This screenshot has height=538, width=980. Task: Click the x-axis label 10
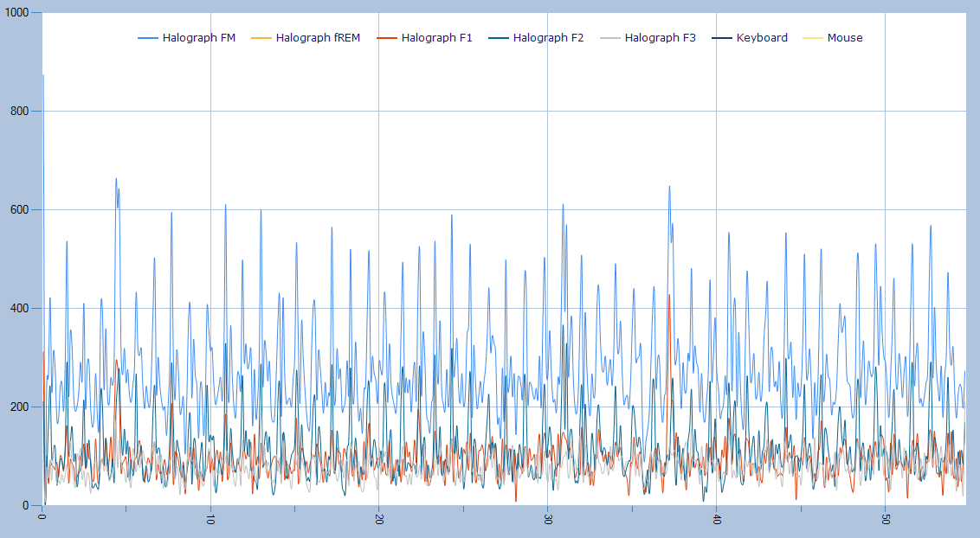pyautogui.click(x=210, y=519)
